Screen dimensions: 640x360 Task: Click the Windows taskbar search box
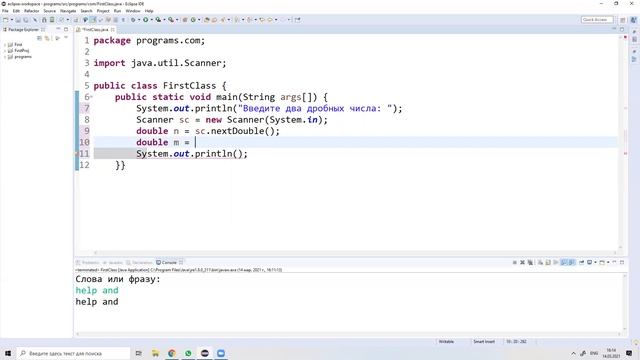pos(73,353)
